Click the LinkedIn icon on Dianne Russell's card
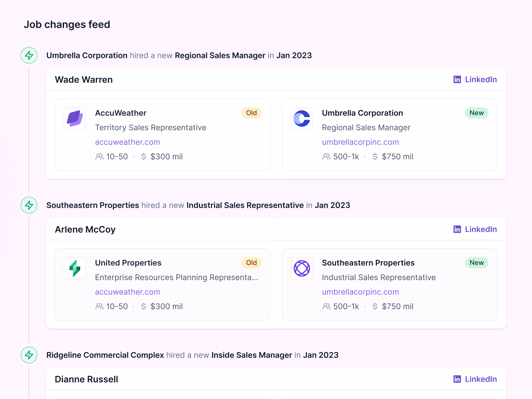 tap(457, 379)
